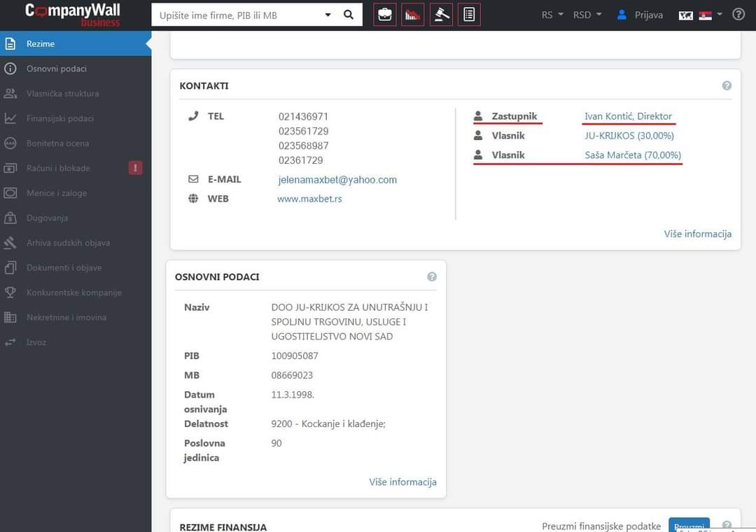Select phone number 021436971
This screenshot has height=532, width=756.
pos(303,117)
